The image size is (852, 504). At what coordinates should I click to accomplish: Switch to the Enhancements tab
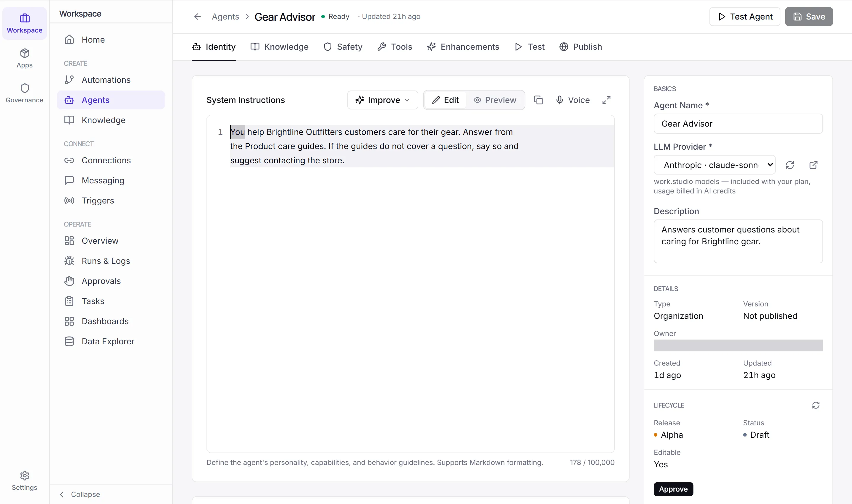(463, 47)
